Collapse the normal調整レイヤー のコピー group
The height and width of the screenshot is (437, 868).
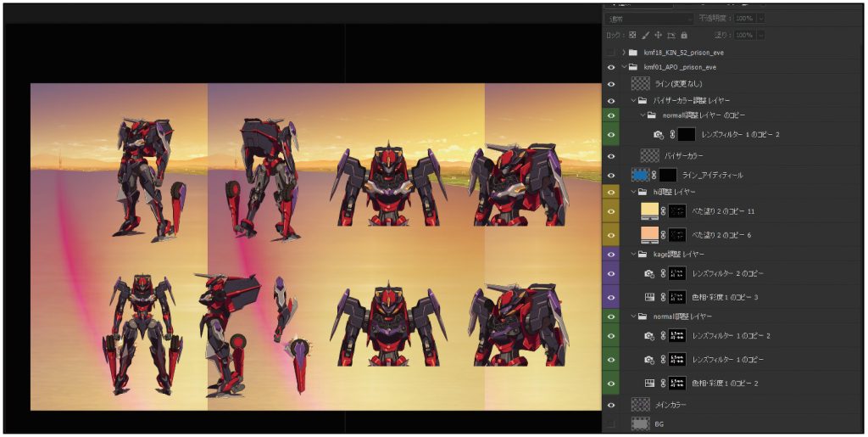click(643, 115)
